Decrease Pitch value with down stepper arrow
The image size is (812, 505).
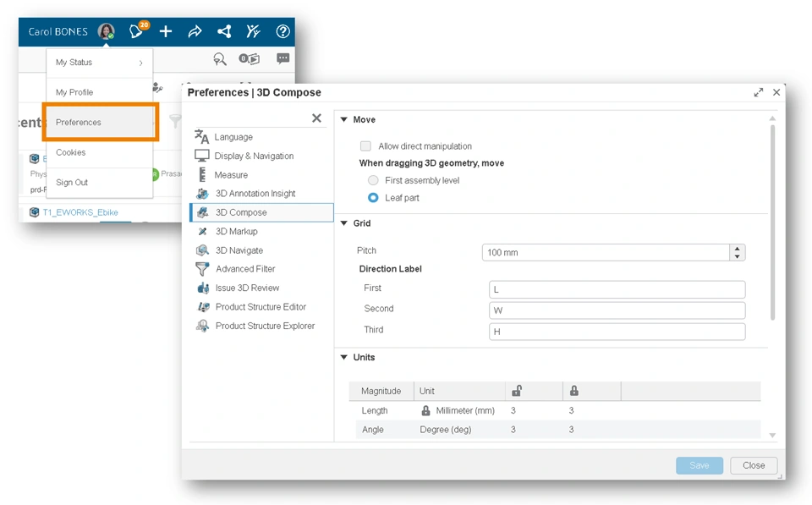point(738,256)
